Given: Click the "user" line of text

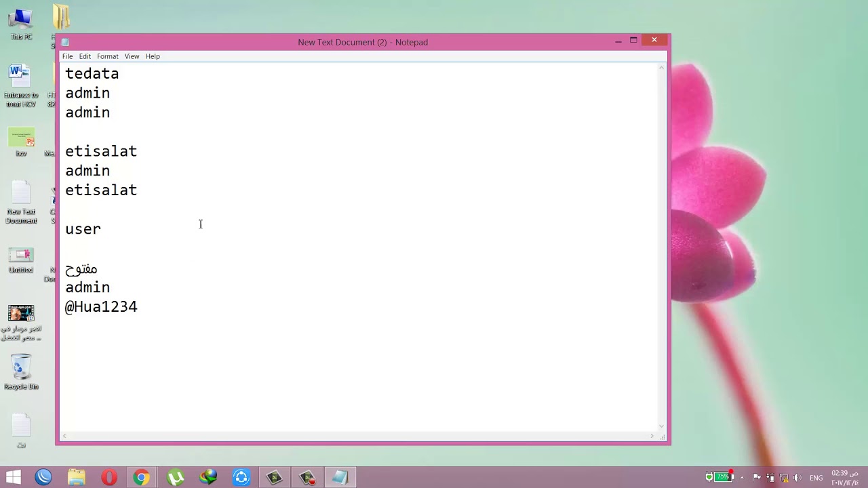Looking at the screenshot, I should click(x=83, y=229).
